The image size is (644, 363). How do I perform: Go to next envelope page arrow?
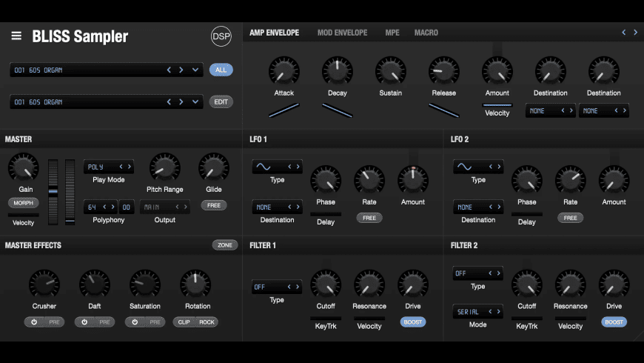(x=635, y=33)
